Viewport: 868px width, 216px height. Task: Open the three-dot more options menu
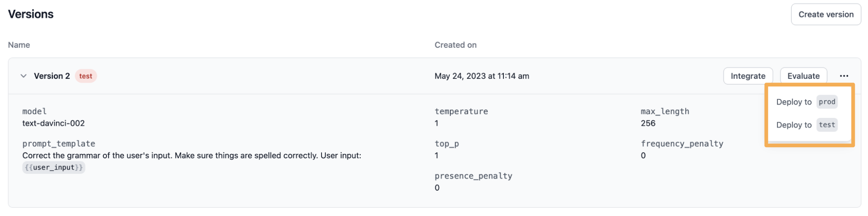pos(843,76)
